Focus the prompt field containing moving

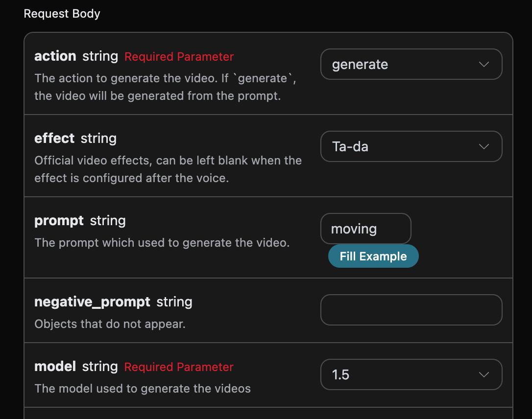click(x=365, y=229)
